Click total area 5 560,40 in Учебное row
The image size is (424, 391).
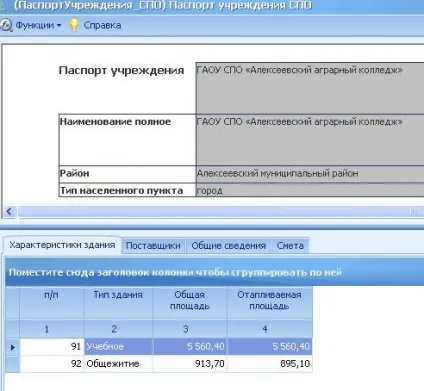(190, 347)
